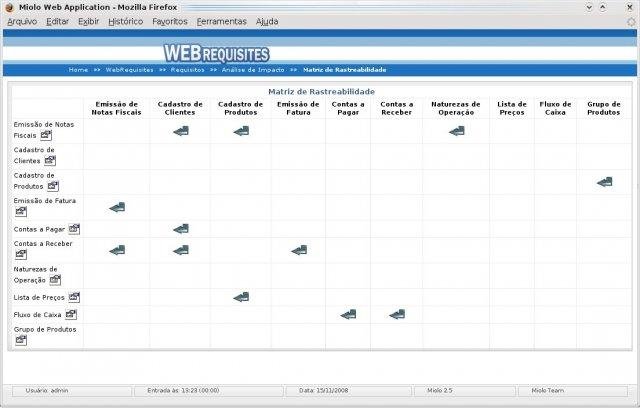
Task: Click row label Emissão de Fatura
Action: click(x=44, y=201)
